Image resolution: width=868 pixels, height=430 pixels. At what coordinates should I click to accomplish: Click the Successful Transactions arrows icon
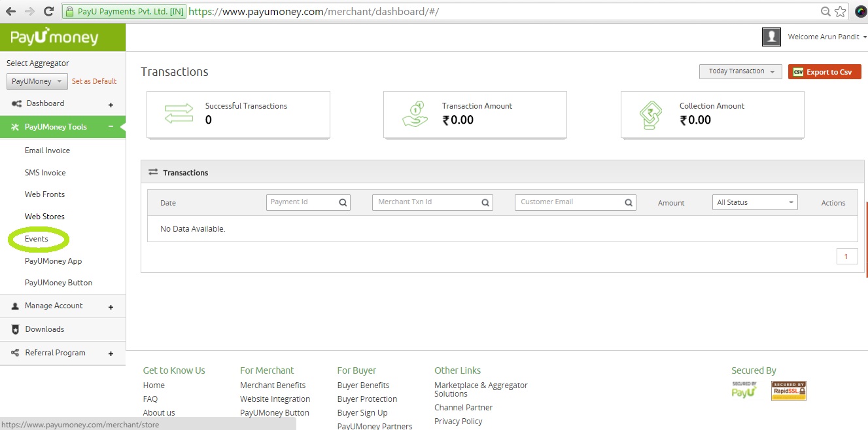[179, 114]
